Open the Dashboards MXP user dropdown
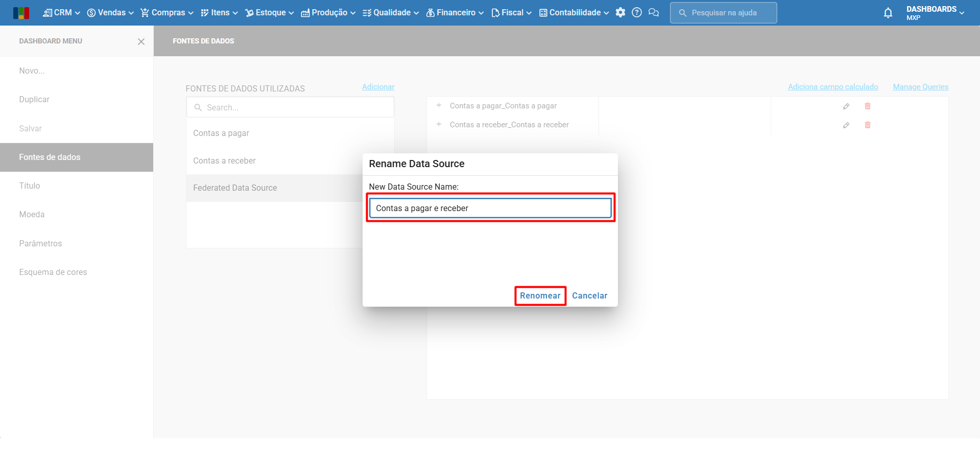Image resolution: width=980 pixels, height=459 pixels. pyautogui.click(x=935, y=13)
